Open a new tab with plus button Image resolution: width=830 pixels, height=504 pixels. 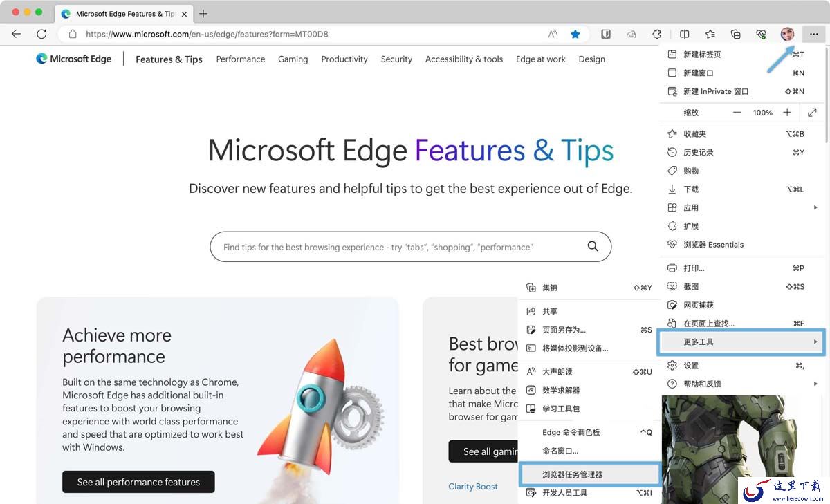click(203, 14)
